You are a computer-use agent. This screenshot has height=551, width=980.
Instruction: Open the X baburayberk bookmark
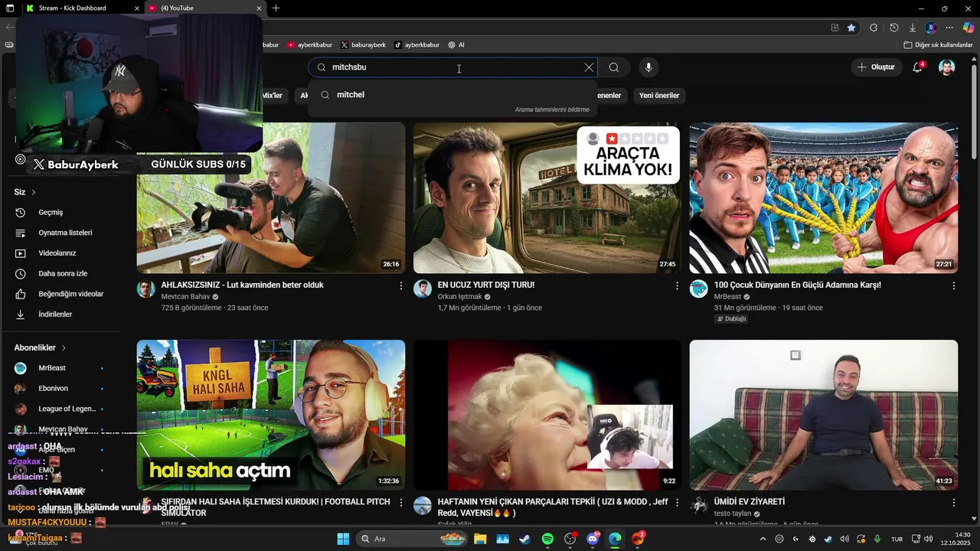363,45
